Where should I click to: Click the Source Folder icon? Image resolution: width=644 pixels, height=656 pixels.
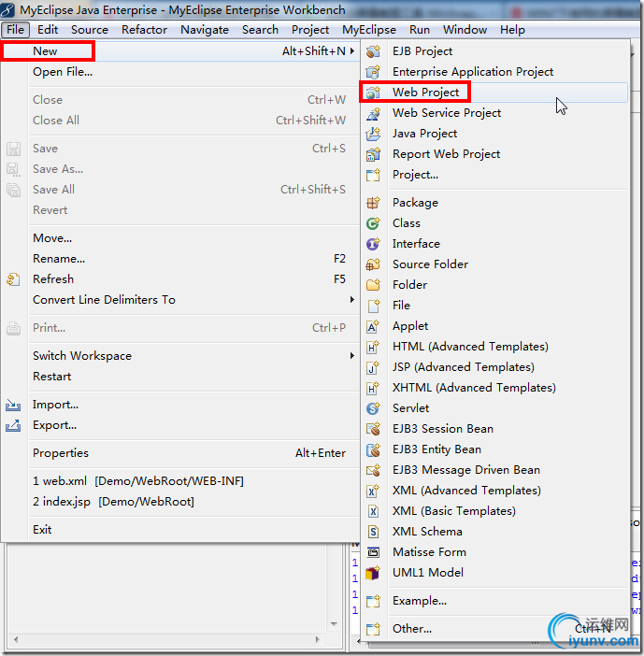pyautogui.click(x=373, y=264)
